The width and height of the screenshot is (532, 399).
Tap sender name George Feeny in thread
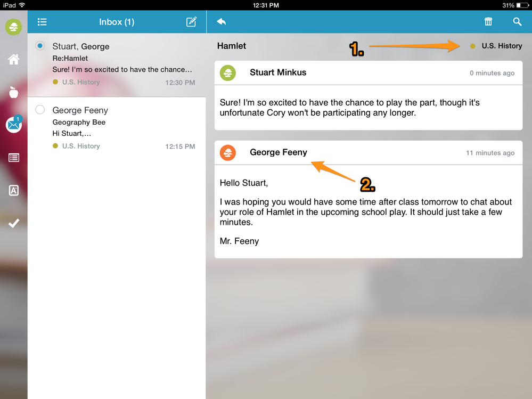[x=278, y=152]
